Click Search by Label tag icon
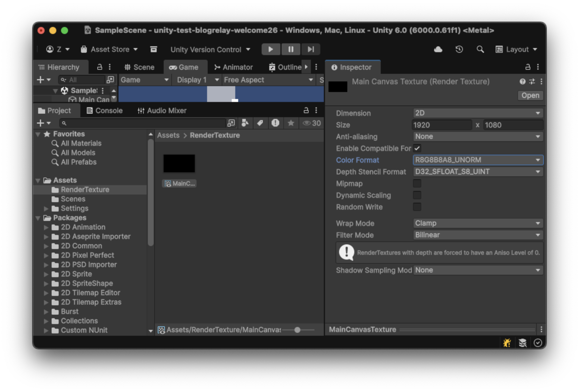The image size is (579, 392). [x=260, y=123]
